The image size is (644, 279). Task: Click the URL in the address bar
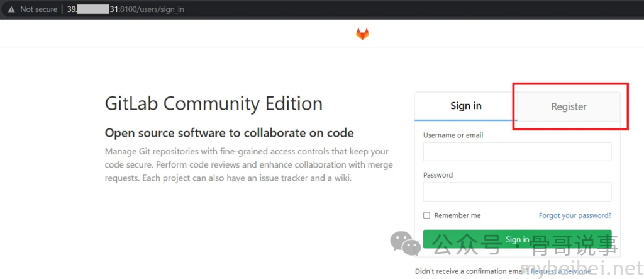126,9
